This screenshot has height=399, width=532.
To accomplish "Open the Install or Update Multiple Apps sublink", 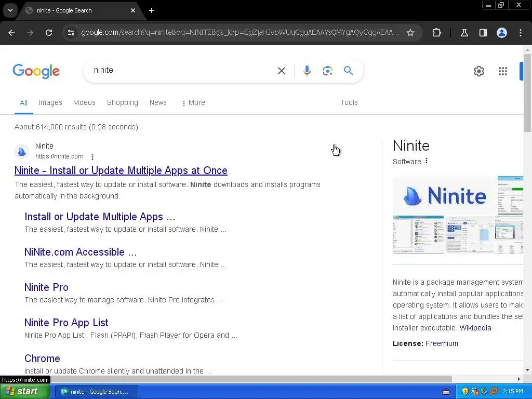I will pyautogui.click(x=100, y=217).
